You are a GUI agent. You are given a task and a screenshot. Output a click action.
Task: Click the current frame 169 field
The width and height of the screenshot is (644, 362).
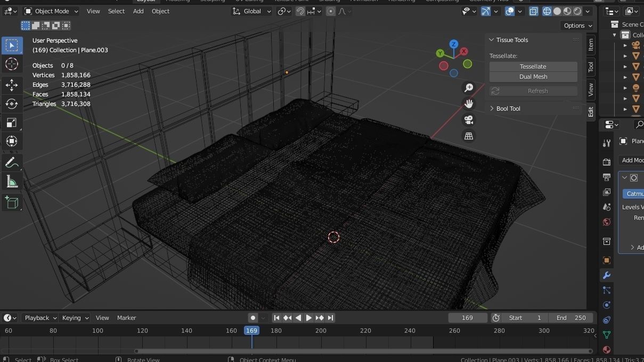pyautogui.click(x=468, y=318)
